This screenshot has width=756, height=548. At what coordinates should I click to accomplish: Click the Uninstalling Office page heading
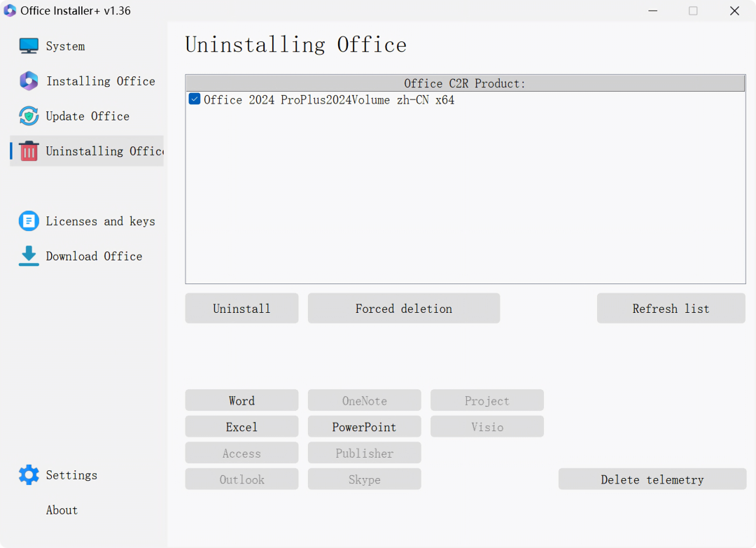pyautogui.click(x=295, y=45)
